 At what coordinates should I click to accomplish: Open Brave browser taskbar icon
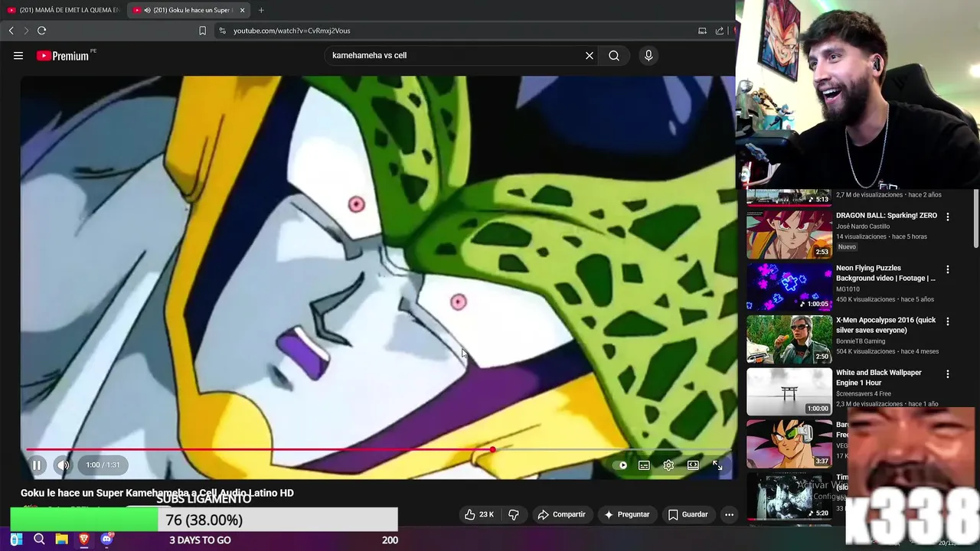(x=84, y=540)
